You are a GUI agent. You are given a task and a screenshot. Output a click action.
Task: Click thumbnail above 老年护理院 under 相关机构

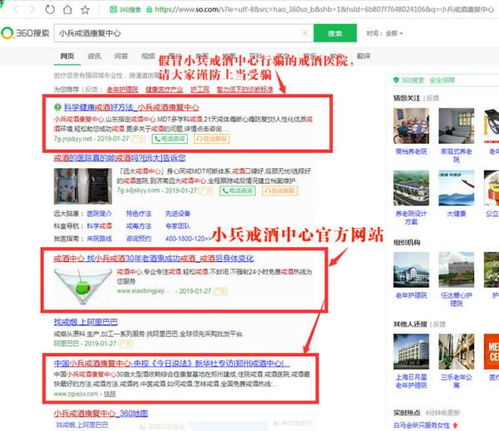click(x=411, y=270)
